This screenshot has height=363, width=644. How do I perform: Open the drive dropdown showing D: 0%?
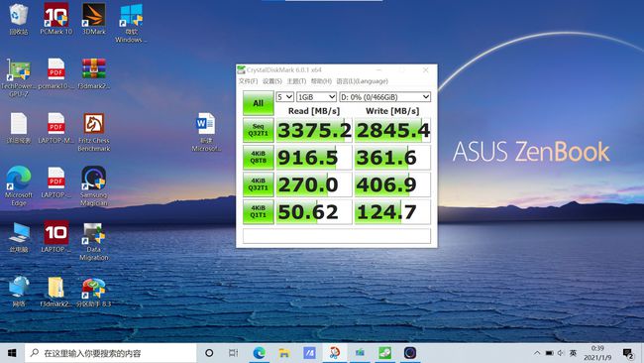pos(384,97)
